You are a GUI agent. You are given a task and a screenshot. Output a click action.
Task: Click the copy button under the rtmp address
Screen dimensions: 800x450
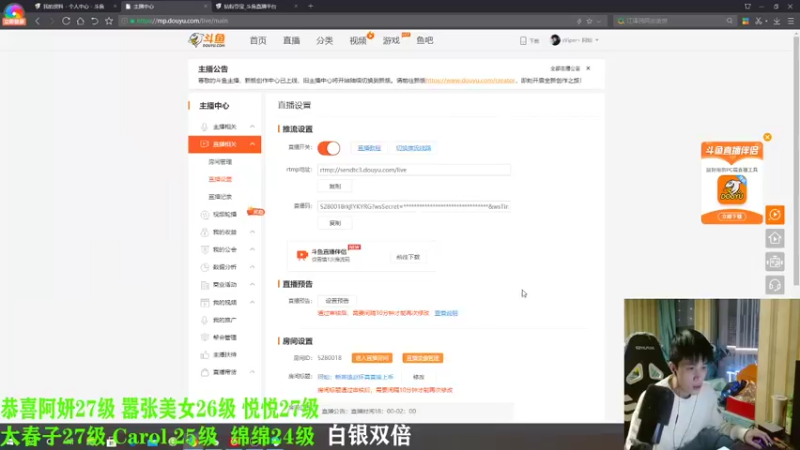335,186
